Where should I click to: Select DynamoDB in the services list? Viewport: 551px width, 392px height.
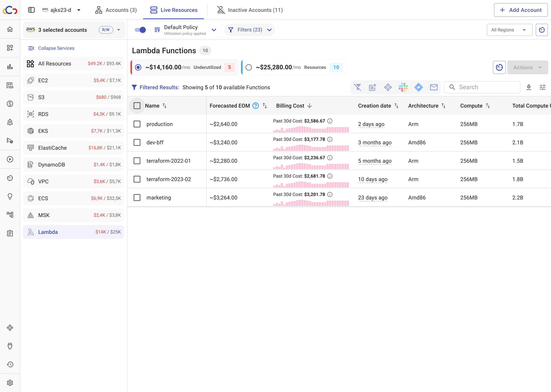73,165
